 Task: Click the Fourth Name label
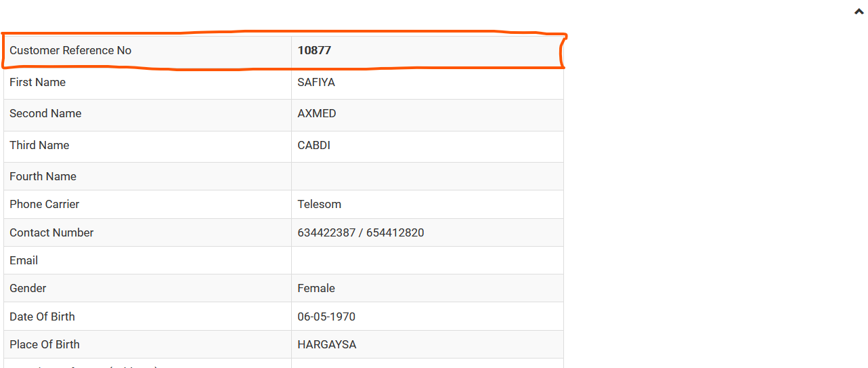pyautogui.click(x=43, y=176)
